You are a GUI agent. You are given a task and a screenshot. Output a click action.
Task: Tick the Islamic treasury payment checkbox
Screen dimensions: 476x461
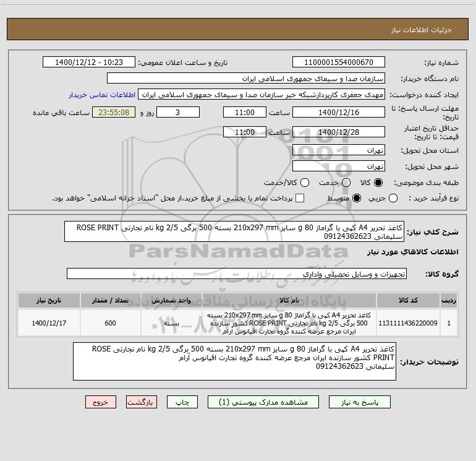pos(300,198)
